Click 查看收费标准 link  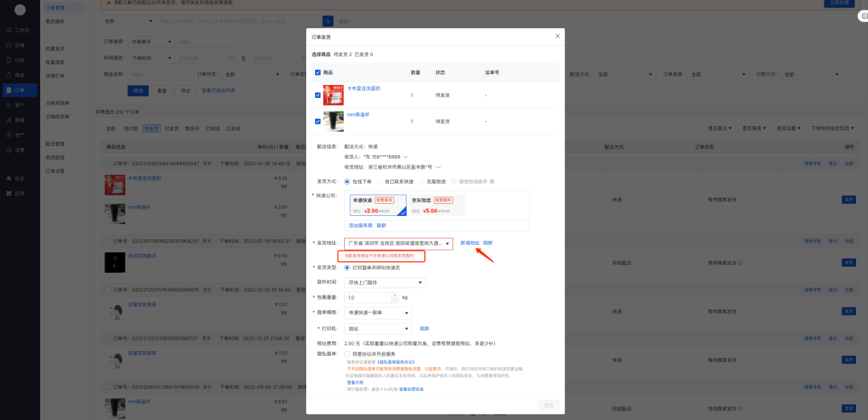[x=411, y=389]
